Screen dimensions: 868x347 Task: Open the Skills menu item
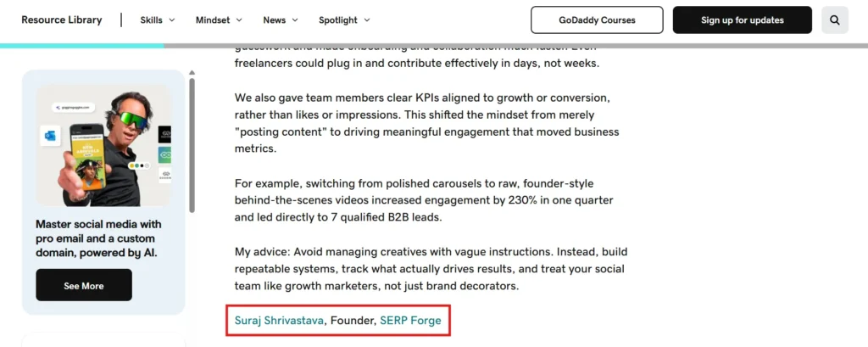coord(152,20)
